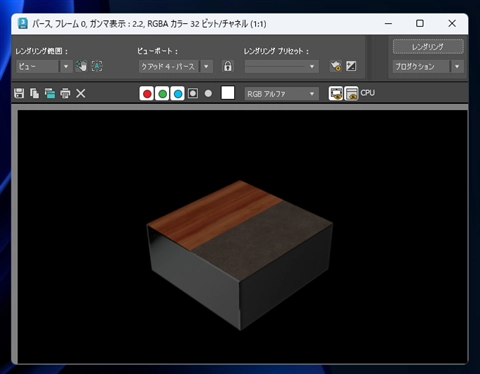
Task: Open the レンダリング プリセット dropdown
Action: pyautogui.click(x=282, y=66)
